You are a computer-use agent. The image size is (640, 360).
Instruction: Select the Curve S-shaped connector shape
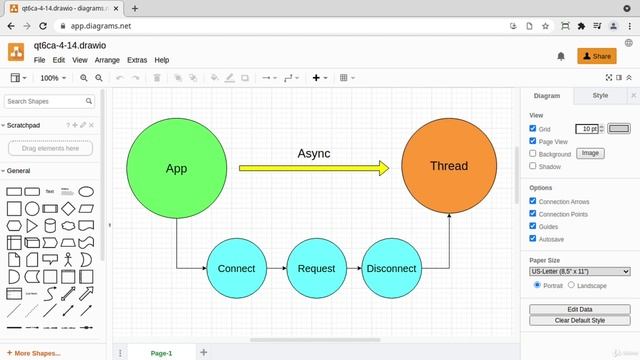(50, 293)
